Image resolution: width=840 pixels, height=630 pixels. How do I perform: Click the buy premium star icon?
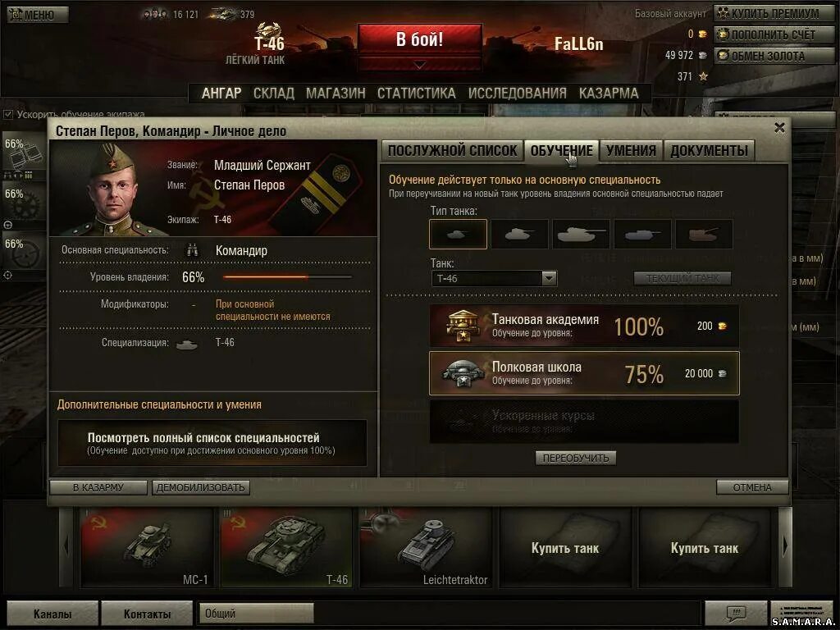(x=724, y=13)
